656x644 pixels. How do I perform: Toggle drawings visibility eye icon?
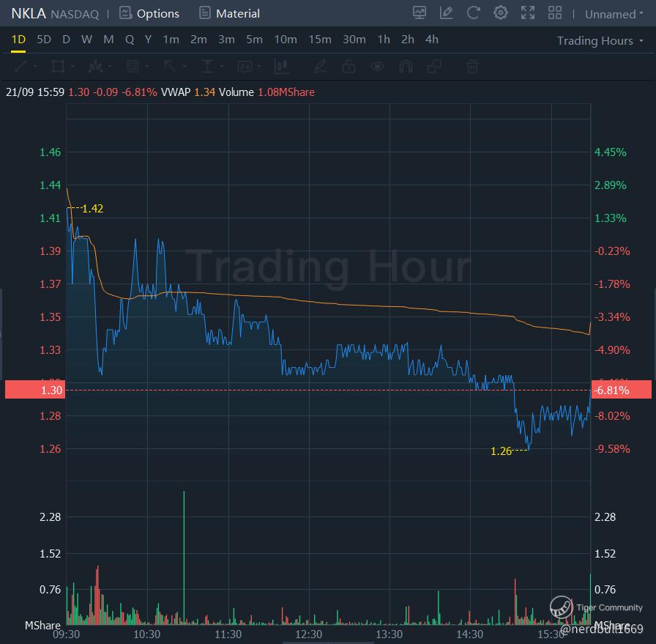pos(377,66)
